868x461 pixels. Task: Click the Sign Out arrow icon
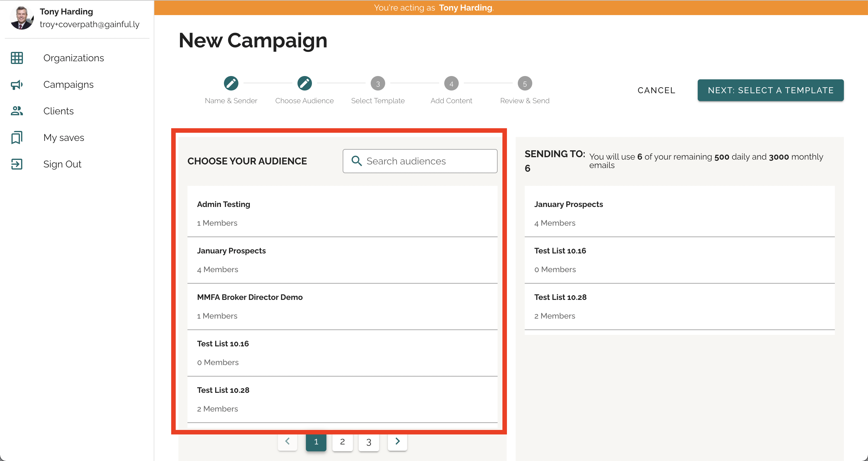(x=17, y=164)
